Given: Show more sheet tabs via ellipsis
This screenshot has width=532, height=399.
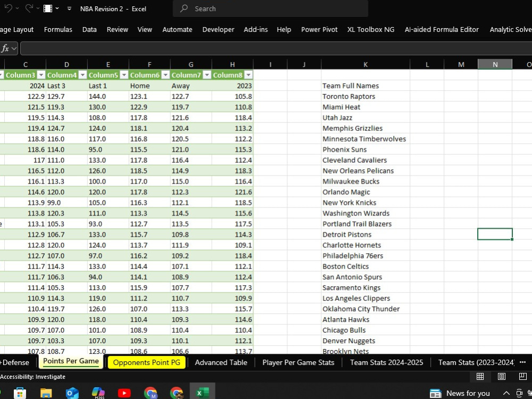Looking at the screenshot, I should click(x=522, y=362).
